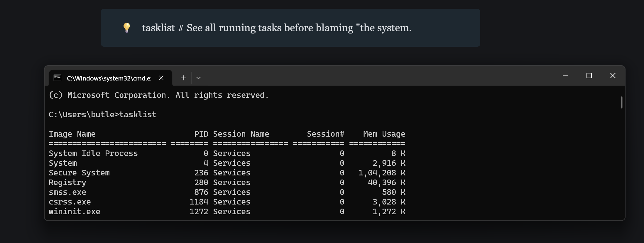Click the Session Name column header
The height and width of the screenshot is (243, 644).
(x=241, y=134)
